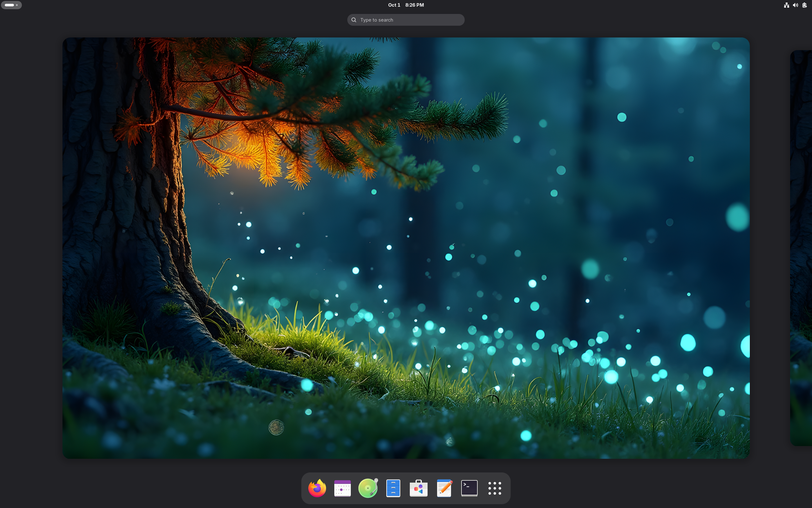The width and height of the screenshot is (812, 508).
Task: Click the Type to search field
Action: click(406, 20)
